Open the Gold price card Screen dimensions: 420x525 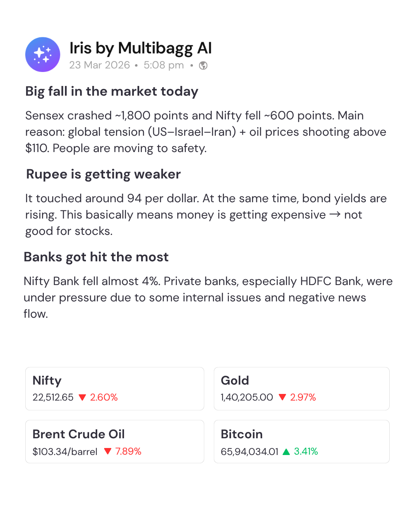click(301, 388)
